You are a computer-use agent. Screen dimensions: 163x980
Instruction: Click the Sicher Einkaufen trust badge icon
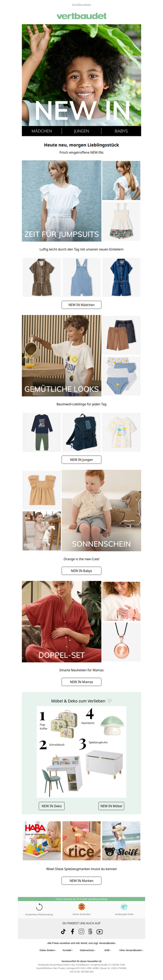pos(81,906)
